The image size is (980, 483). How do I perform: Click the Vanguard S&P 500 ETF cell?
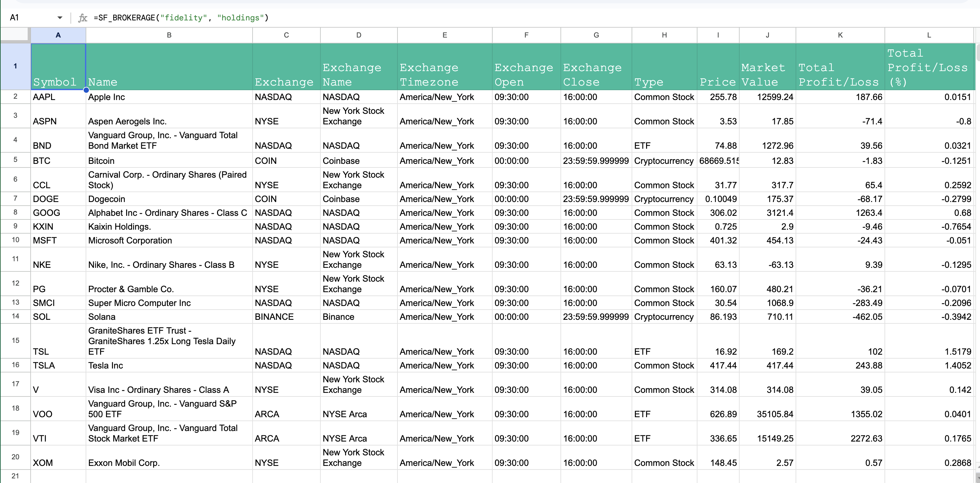tap(169, 409)
